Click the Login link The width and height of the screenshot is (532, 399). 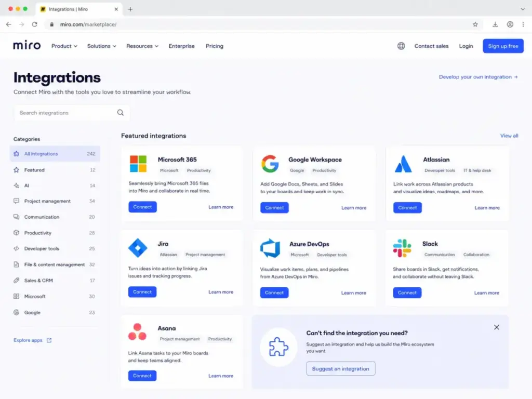(x=466, y=46)
